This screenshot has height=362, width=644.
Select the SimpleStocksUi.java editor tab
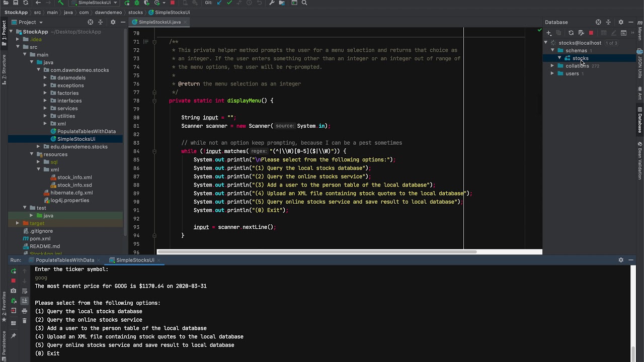pos(159,22)
